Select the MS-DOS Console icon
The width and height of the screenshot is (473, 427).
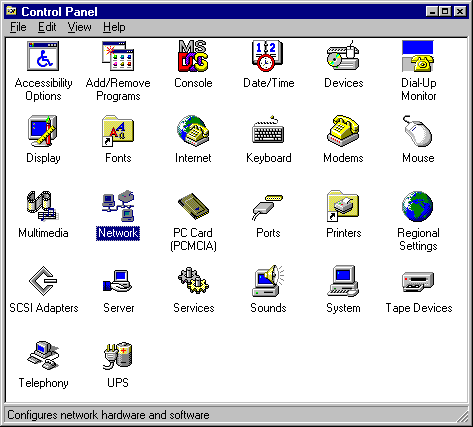193,56
